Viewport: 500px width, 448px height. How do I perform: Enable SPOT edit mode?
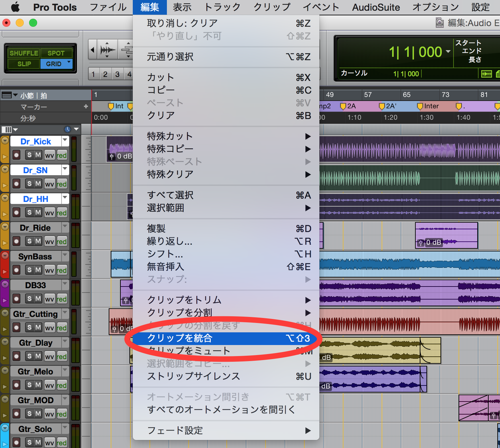pyautogui.click(x=56, y=53)
